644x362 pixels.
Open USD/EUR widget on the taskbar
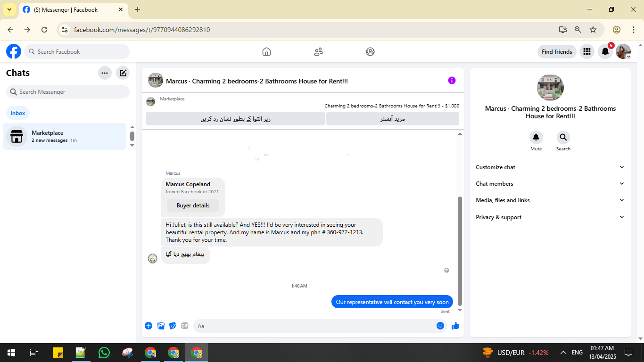tap(516, 353)
